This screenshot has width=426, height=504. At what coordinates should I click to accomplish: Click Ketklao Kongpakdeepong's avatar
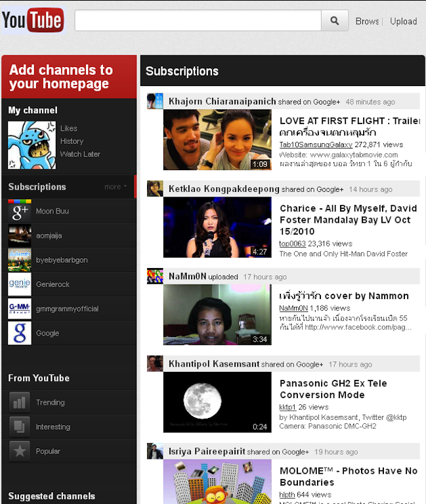pos(155,189)
